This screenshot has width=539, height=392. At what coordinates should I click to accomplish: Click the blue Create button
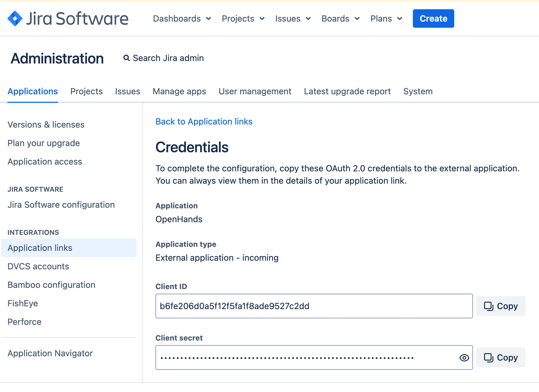(433, 18)
